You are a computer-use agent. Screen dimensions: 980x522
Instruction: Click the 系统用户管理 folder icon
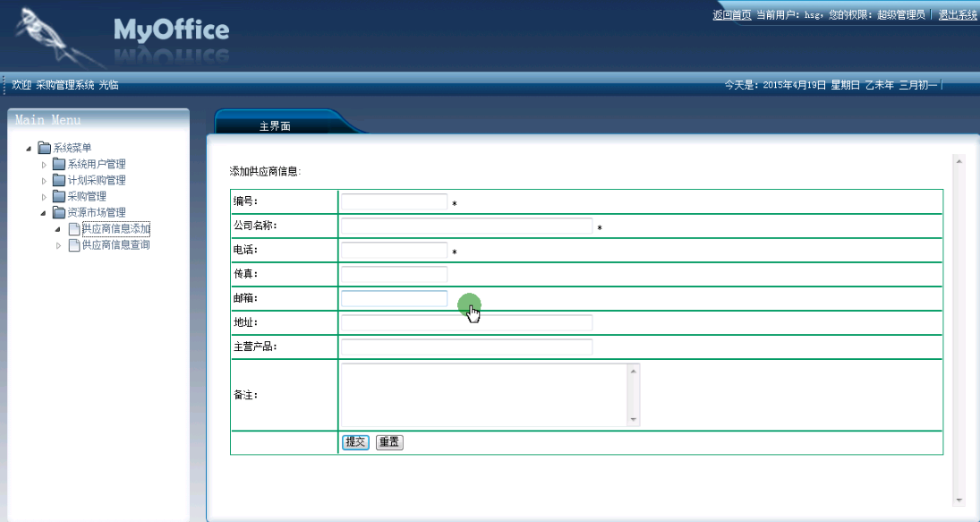point(59,165)
